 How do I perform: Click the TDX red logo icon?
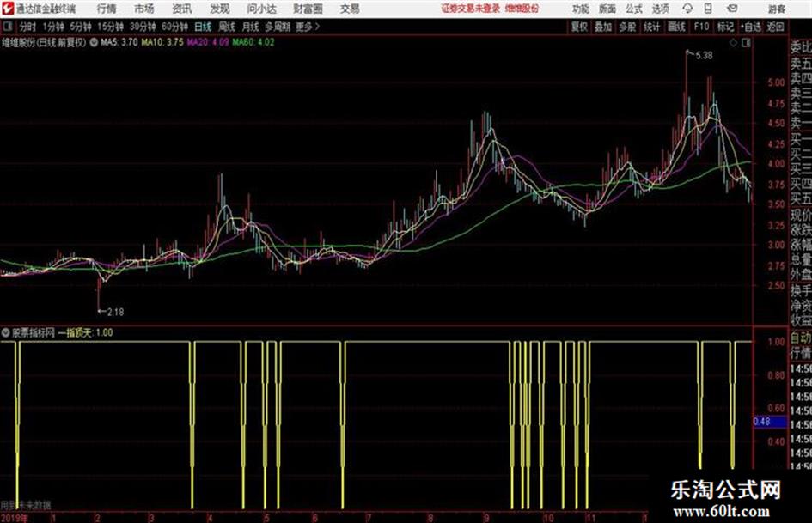pos(7,9)
